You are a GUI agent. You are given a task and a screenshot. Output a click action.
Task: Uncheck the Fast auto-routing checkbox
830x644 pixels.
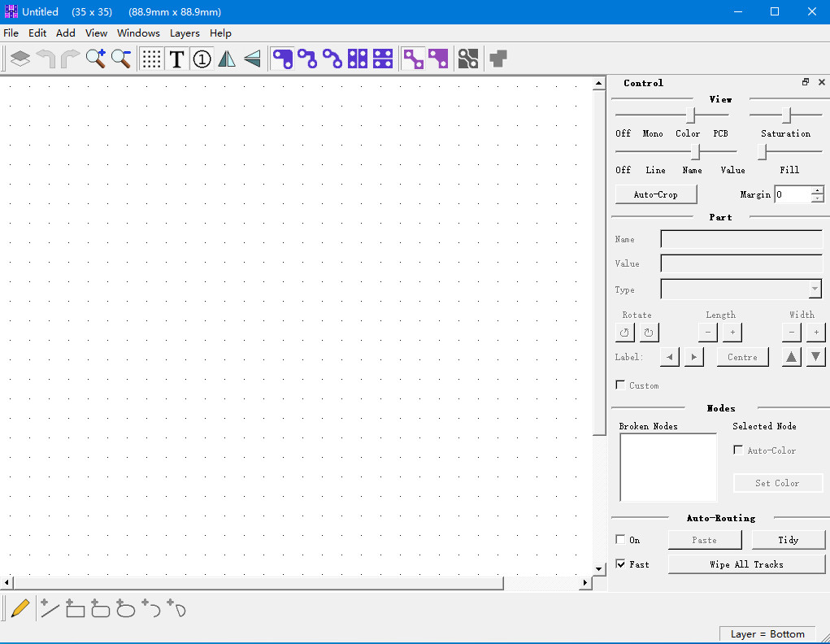pyautogui.click(x=621, y=564)
